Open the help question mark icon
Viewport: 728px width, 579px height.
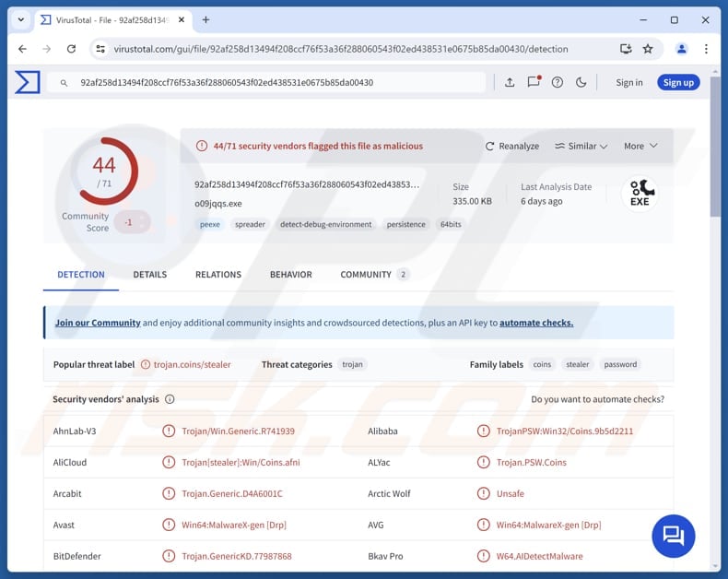click(x=558, y=82)
